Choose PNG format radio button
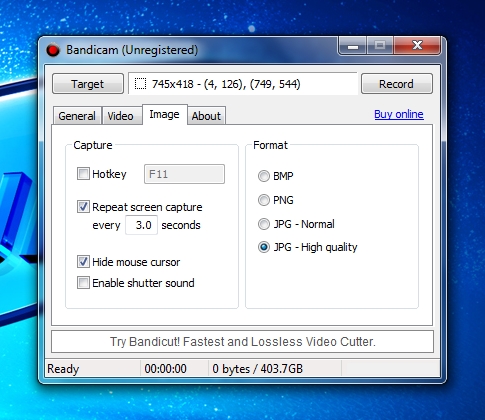Screen dimensions: 485x420 (264, 200)
